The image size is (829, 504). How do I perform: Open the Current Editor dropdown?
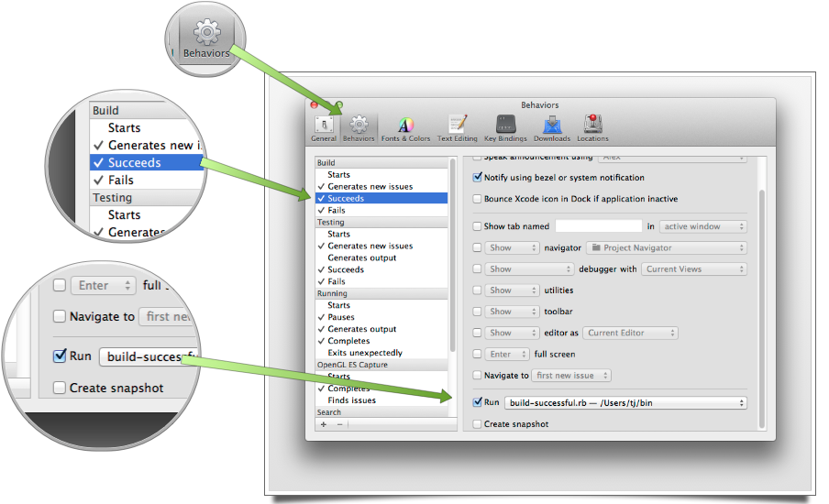click(x=631, y=333)
